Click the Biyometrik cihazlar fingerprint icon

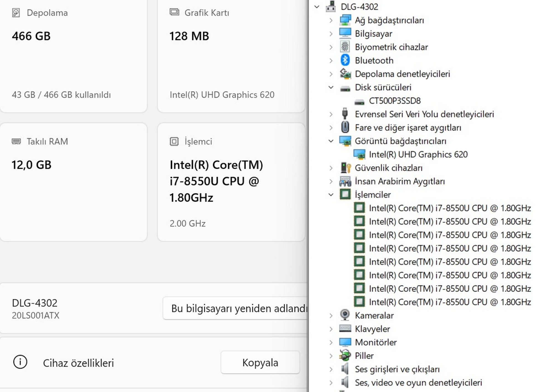pos(345,47)
